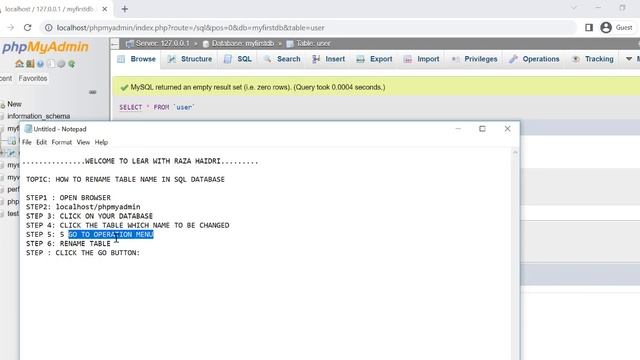Switch to Favorites in the navigation panel
Viewport: 640px width, 360px height.
[x=33, y=78]
